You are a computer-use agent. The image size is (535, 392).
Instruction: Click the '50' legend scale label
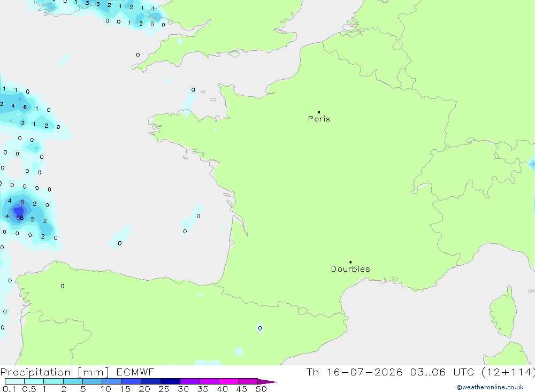[x=261, y=389]
